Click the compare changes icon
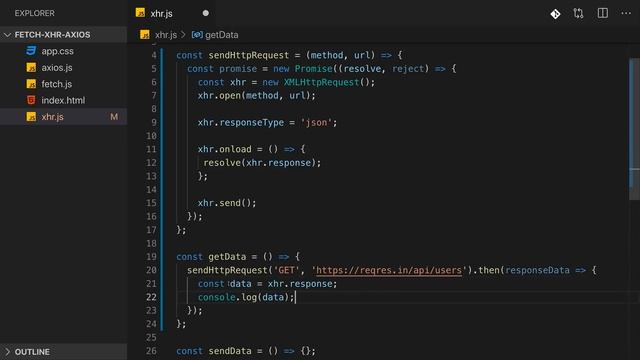The width and height of the screenshot is (640, 360). 578,13
